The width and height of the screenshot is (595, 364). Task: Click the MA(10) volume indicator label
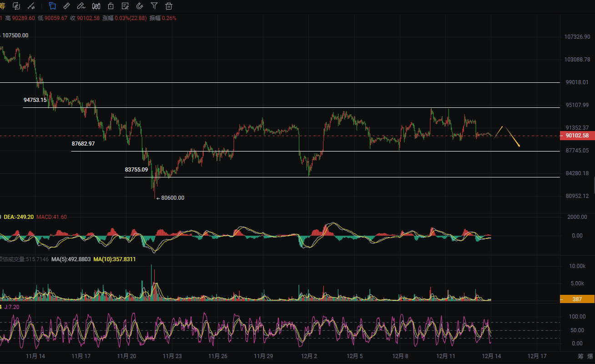pyautogui.click(x=115, y=259)
